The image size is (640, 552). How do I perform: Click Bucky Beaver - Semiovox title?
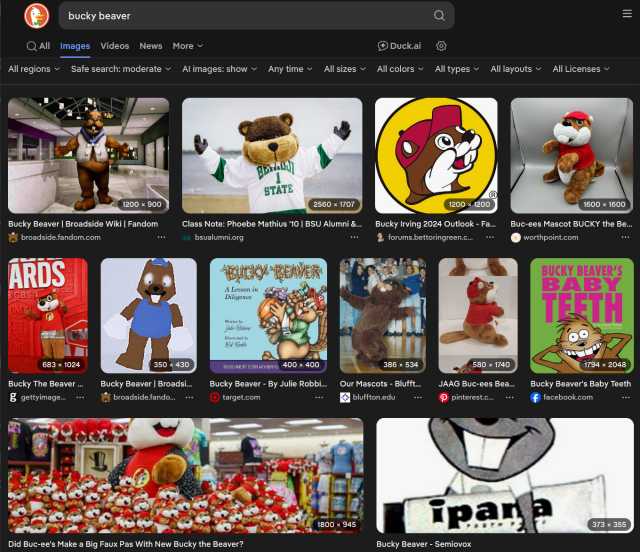(424, 544)
